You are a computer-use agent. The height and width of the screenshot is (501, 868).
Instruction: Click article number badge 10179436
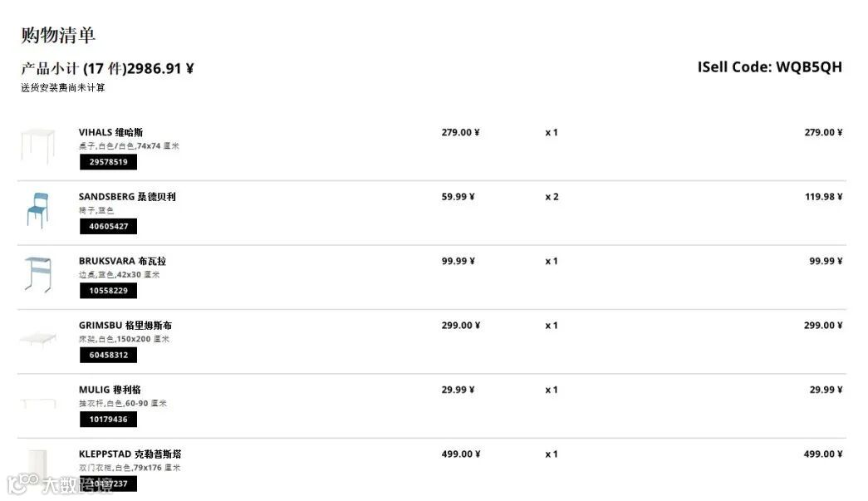[x=109, y=419]
